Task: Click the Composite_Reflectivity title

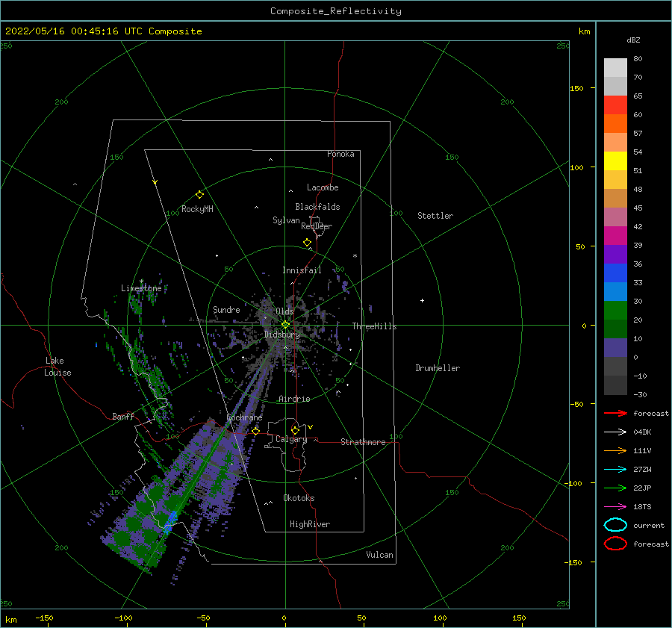Action: click(336, 11)
